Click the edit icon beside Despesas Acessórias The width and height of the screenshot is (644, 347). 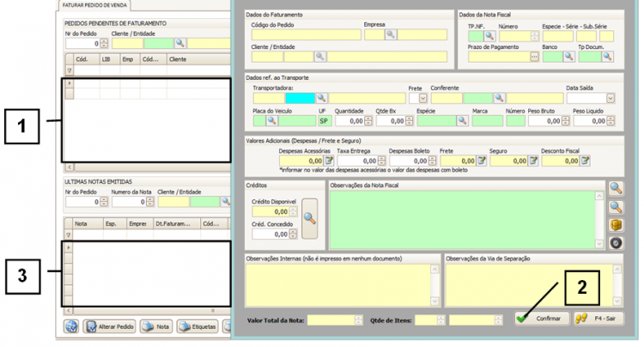click(330, 161)
